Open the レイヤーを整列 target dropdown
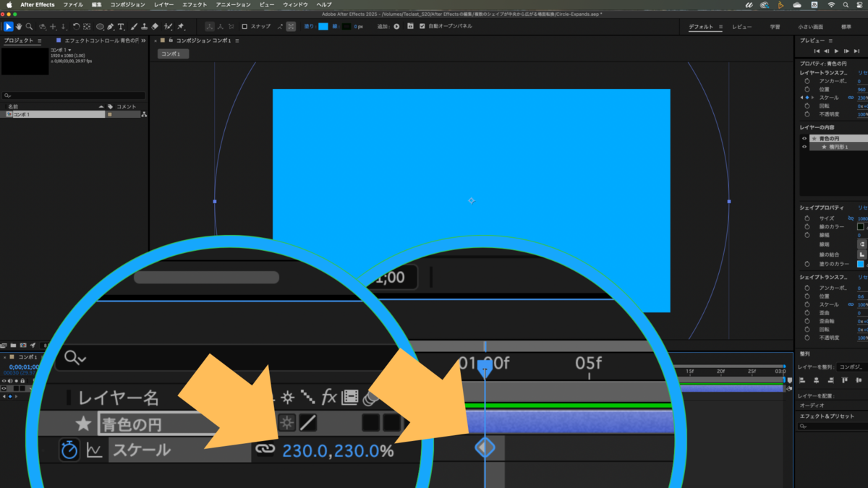The width and height of the screenshot is (868, 488). pos(852,367)
